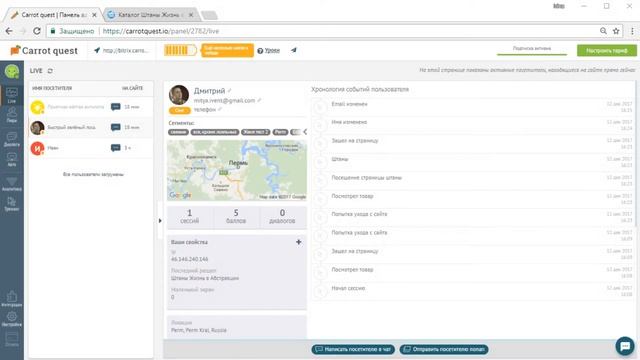This screenshot has height=360, width=640.
Task: Open the Трекинг section in sidebar
Action: [12, 204]
